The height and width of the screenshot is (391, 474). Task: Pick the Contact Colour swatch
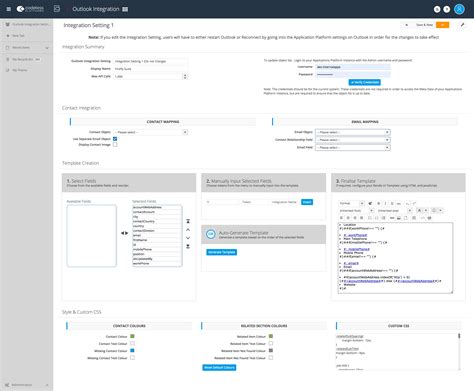point(132,336)
